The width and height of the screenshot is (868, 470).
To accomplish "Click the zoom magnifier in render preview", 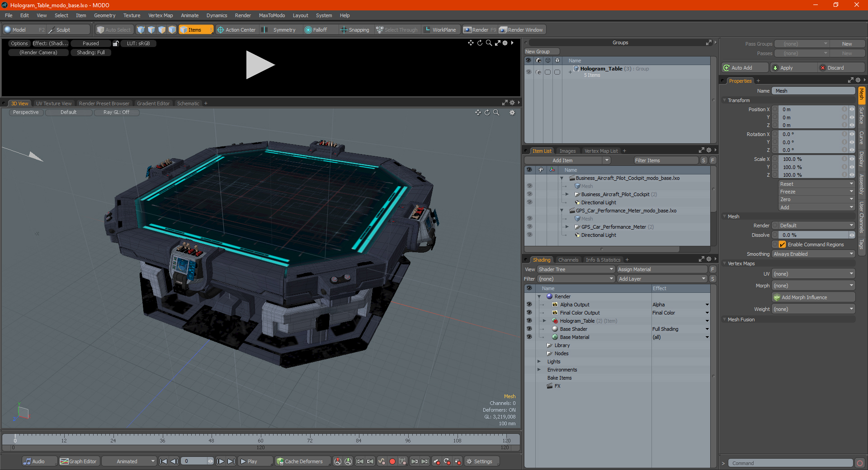I will pos(489,43).
